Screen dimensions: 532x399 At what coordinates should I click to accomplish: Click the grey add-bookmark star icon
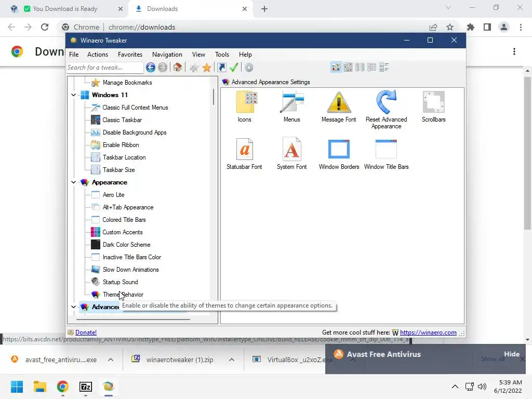click(194, 68)
